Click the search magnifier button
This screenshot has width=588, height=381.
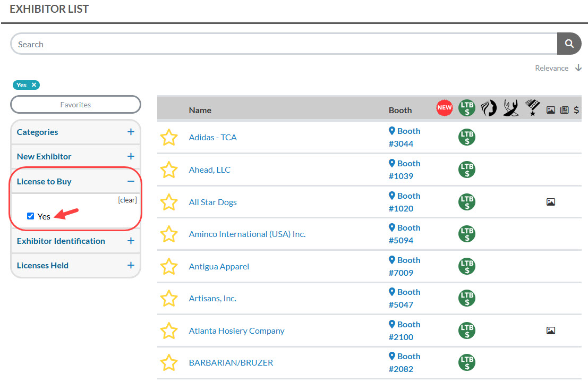click(569, 44)
